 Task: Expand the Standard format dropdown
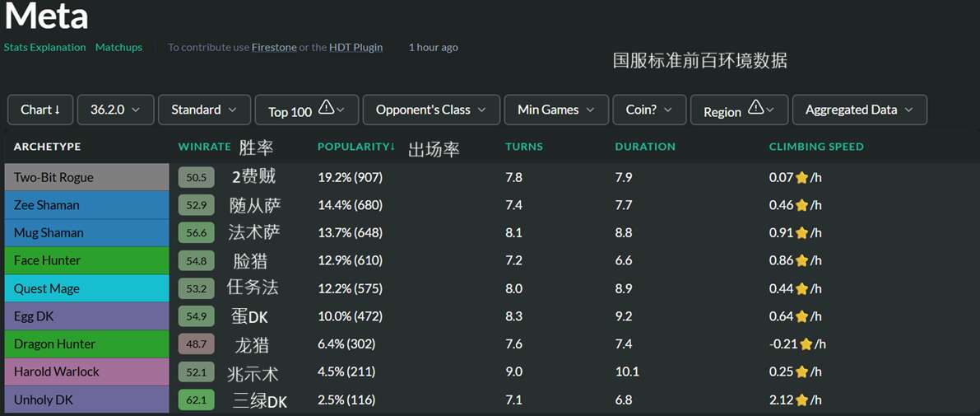(x=204, y=110)
